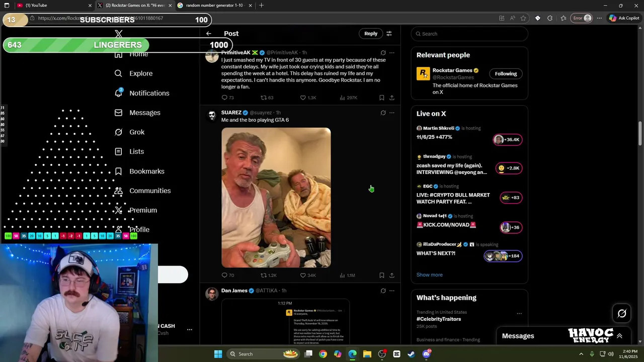
Task: Open reply sorting filter icon next to Reply
Action: [389, 34]
